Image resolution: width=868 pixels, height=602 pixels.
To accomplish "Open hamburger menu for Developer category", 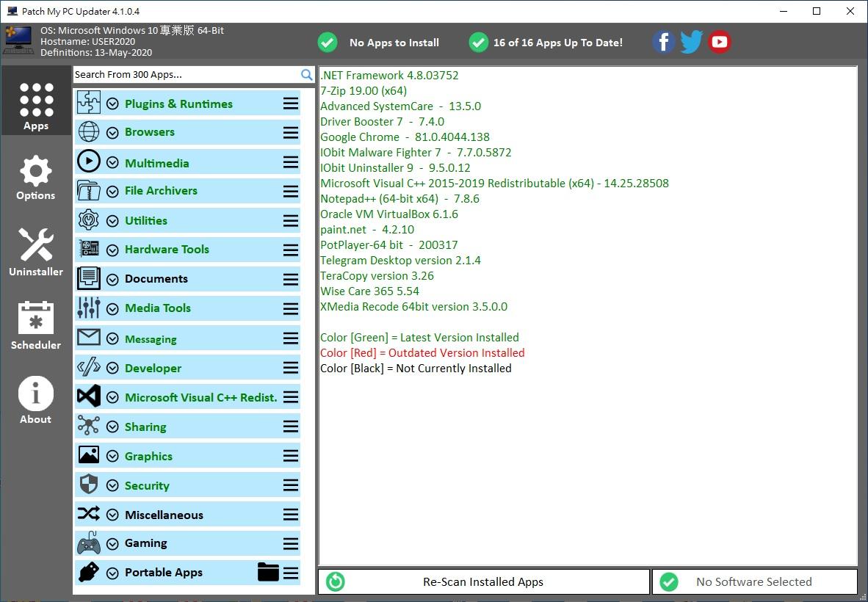I will pyautogui.click(x=291, y=367).
